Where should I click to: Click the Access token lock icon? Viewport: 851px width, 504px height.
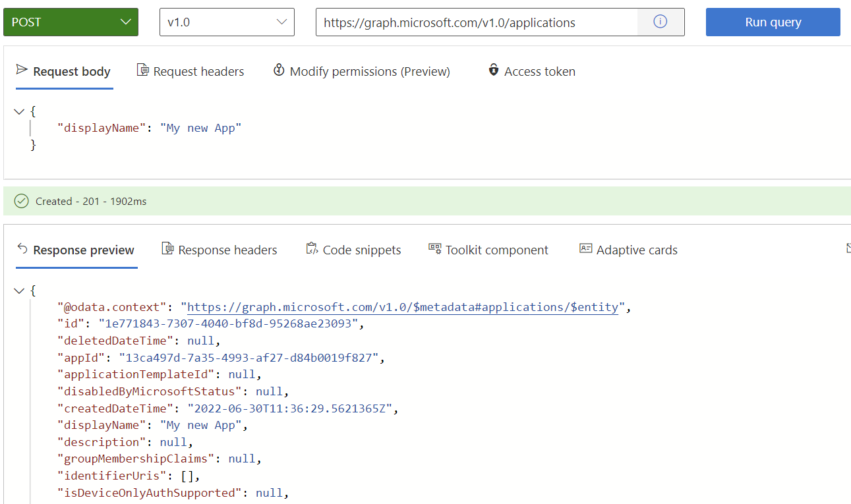pyautogui.click(x=494, y=69)
